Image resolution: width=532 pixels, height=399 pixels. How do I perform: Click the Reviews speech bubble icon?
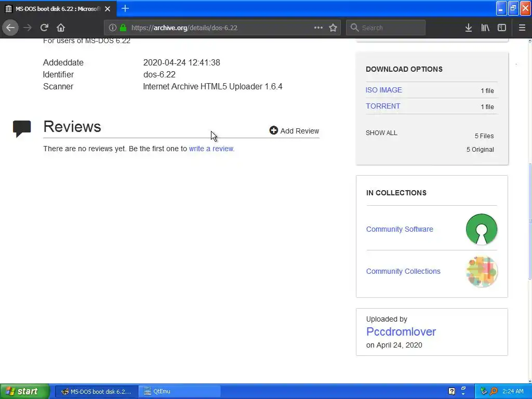coord(22,128)
